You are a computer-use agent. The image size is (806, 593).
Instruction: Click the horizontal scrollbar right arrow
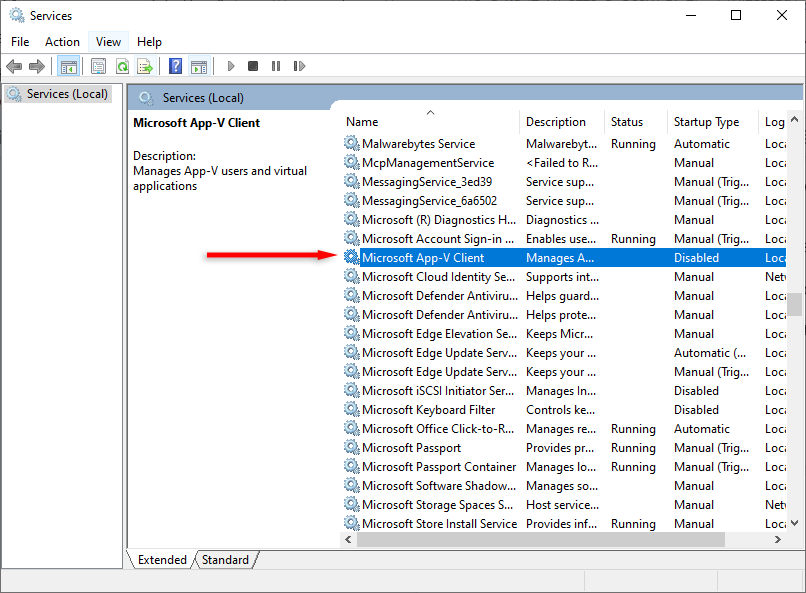tap(778, 539)
